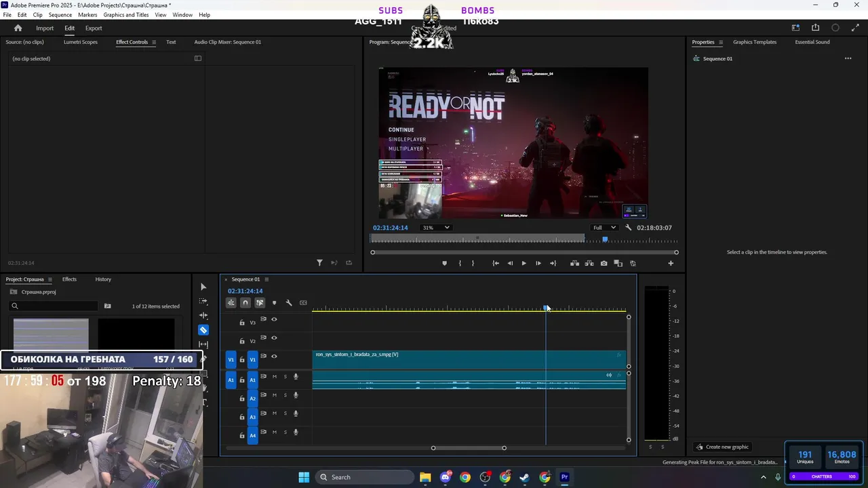This screenshot has width=868, height=488.
Task: Click the Extract button
Action: click(589, 263)
